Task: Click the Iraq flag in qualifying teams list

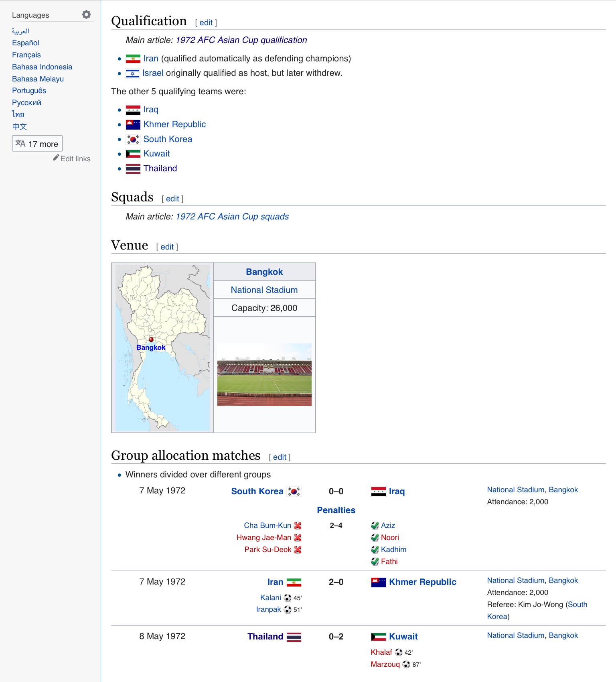Action: (x=133, y=110)
